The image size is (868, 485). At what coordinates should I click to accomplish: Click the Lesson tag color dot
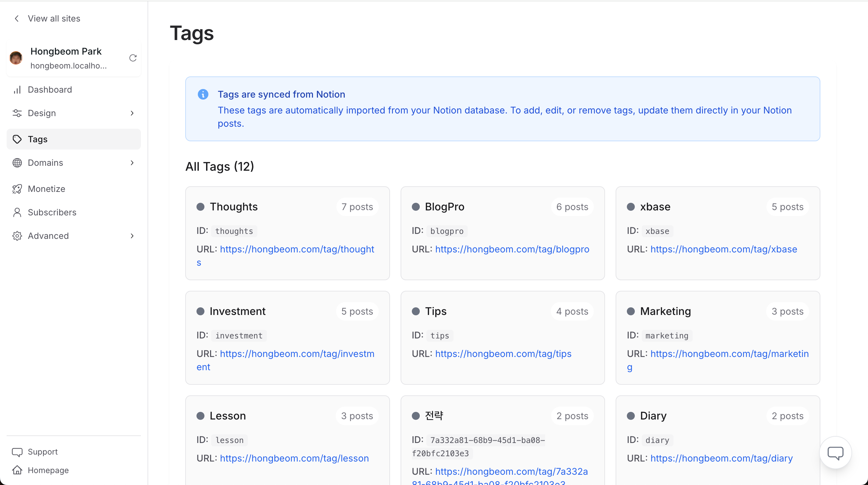[200, 416]
